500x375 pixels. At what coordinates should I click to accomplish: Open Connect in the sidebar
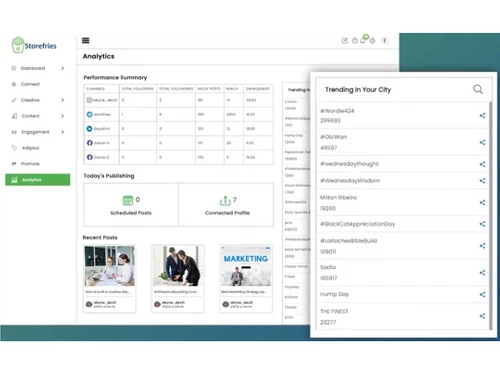pos(30,84)
